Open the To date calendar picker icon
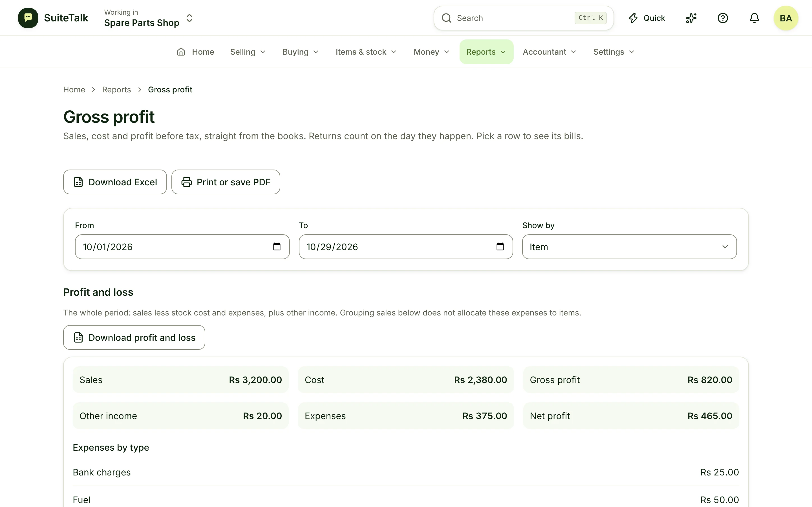The height and width of the screenshot is (507, 812). pos(500,247)
